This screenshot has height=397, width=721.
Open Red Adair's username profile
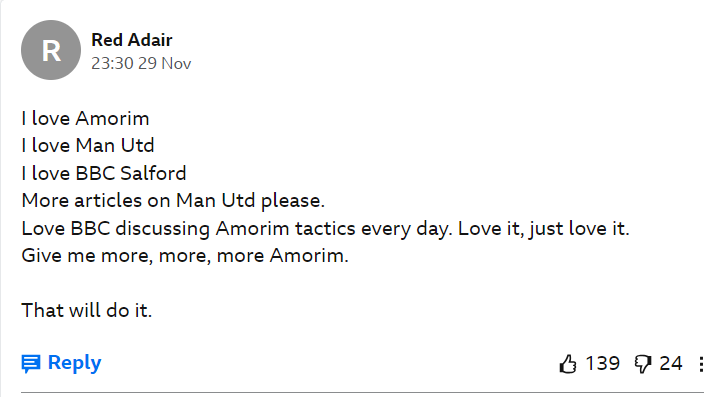coord(132,40)
